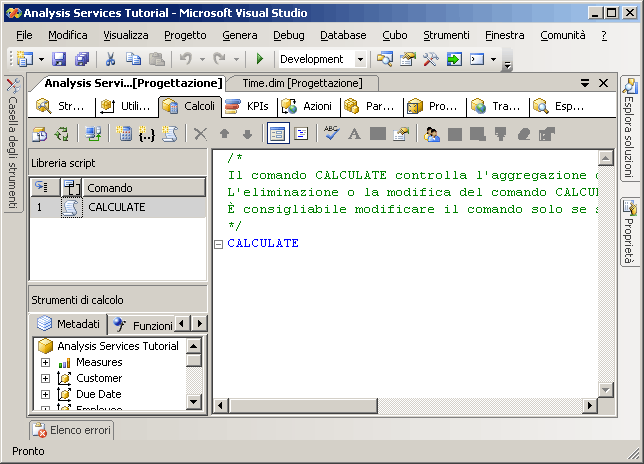The image size is (644, 464).
Task: Expand Esplora soluzioni side panel
Action: point(629,128)
